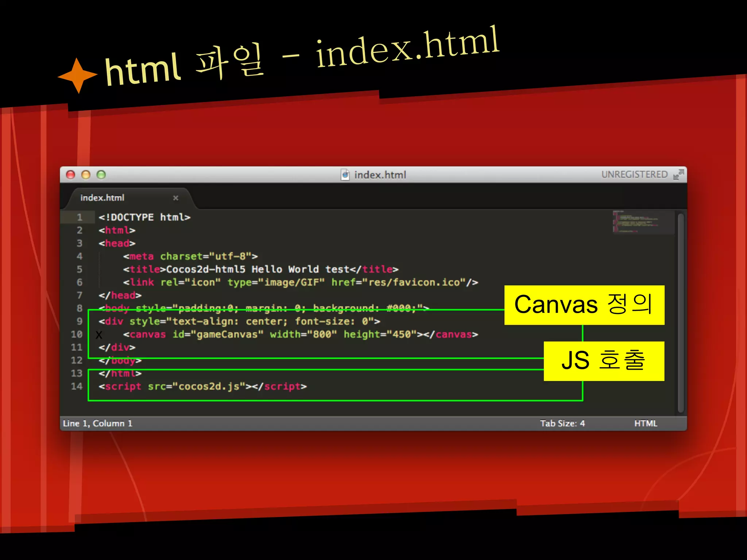Image resolution: width=747 pixels, height=560 pixels.
Task: Click line number 2 in the gutter
Action: pos(80,230)
